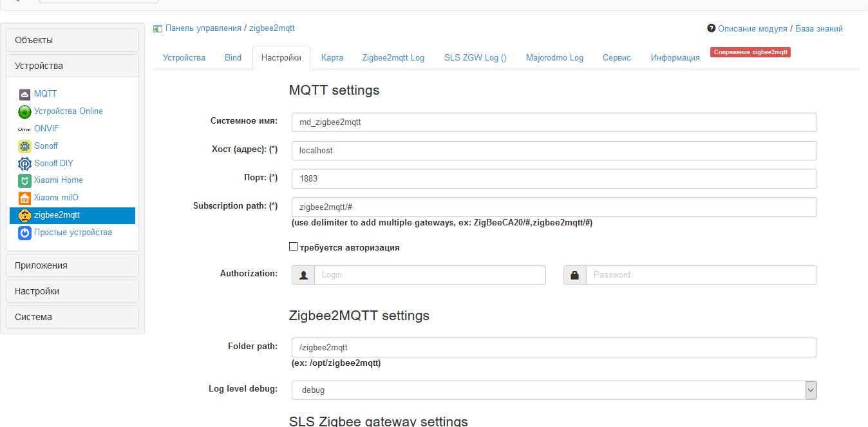Viewport: 868px width, 427px height.
Task: Expand the Настройки sidebar section
Action: point(71,290)
